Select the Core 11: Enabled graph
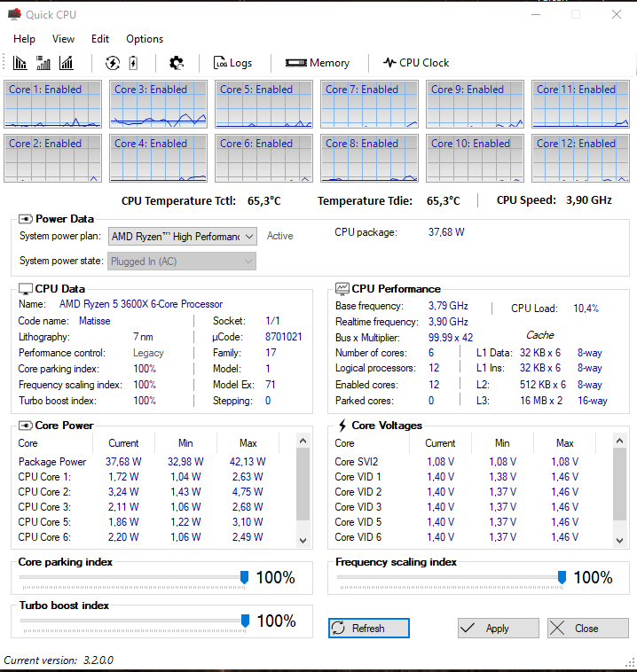 [580, 104]
